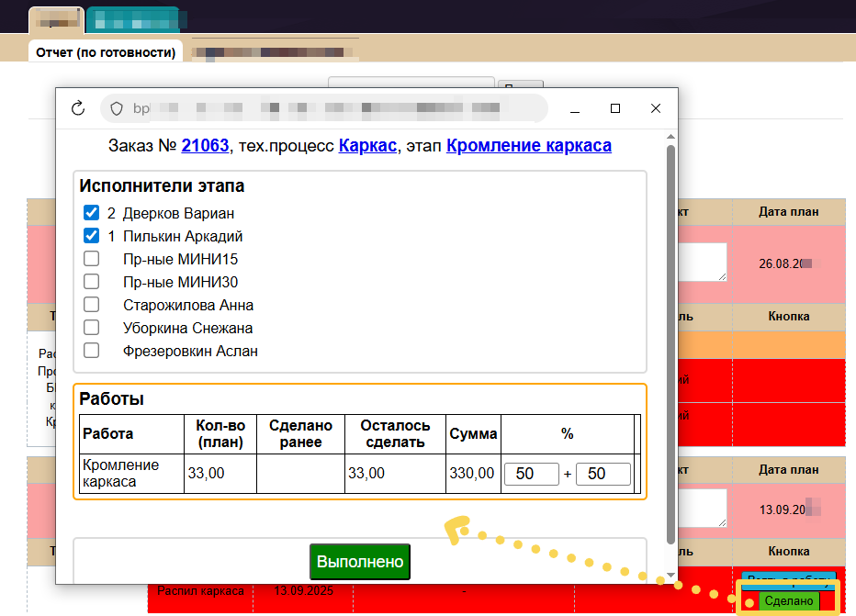Uncheck executor Пилькин Аркадий

pos(91,236)
